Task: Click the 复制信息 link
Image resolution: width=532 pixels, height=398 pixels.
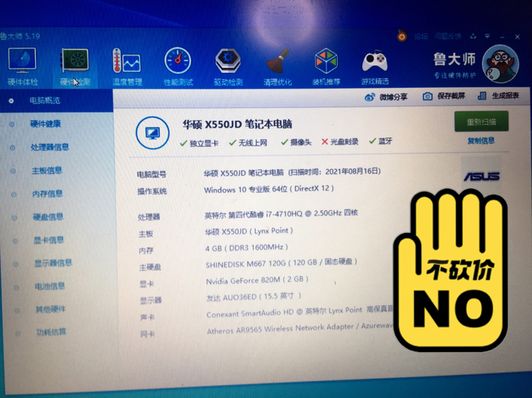Action: coord(481,140)
